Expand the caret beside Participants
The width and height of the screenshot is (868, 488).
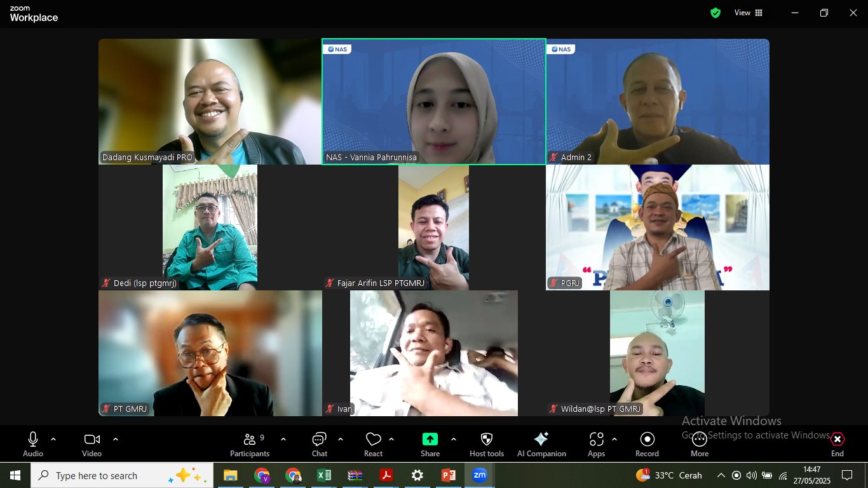pyautogui.click(x=283, y=439)
